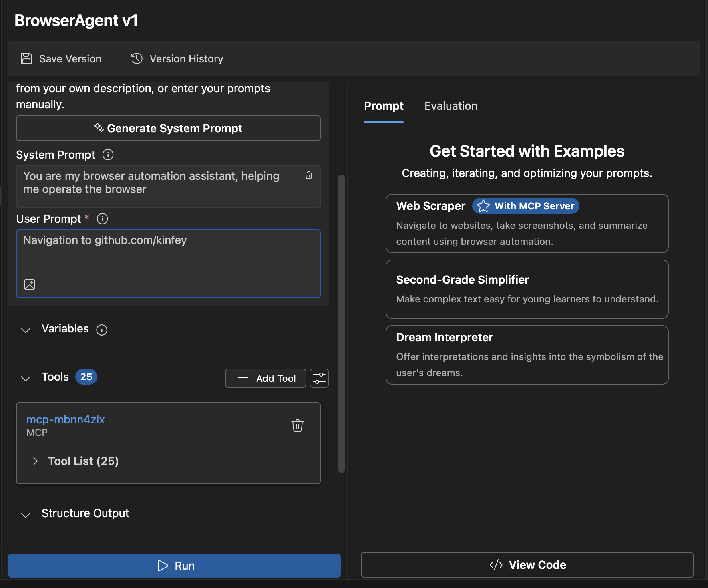The height and width of the screenshot is (588, 708).
Task: Click the Generate System Prompt button text
Action: 175,128
